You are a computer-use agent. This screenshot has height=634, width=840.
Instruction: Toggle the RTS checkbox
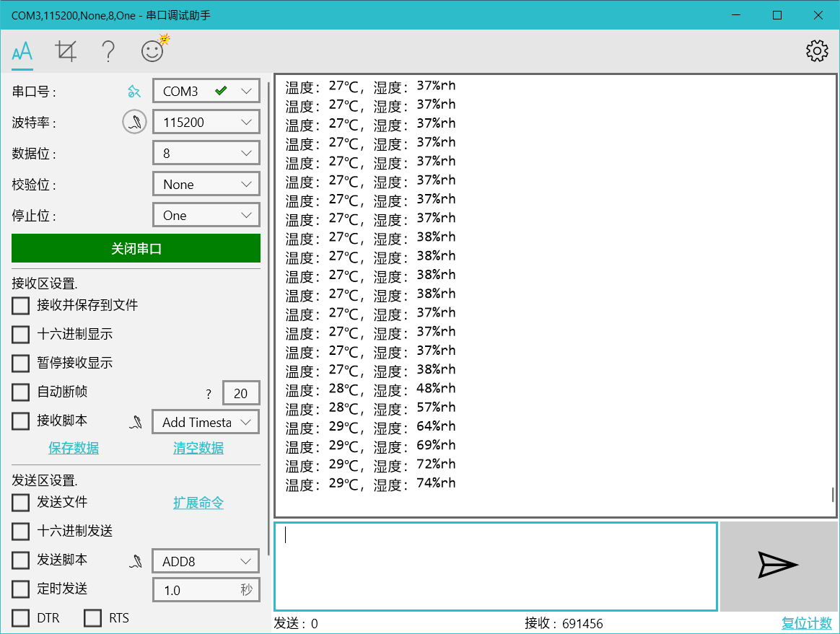point(92,618)
